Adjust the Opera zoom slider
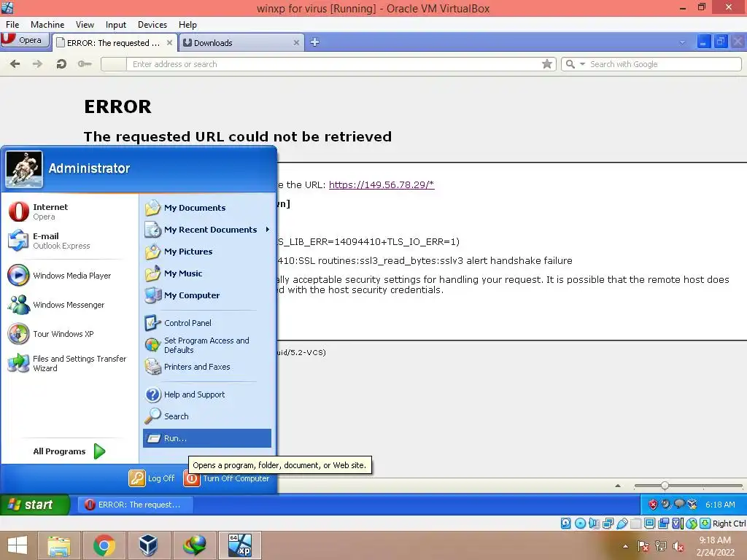 (665, 486)
